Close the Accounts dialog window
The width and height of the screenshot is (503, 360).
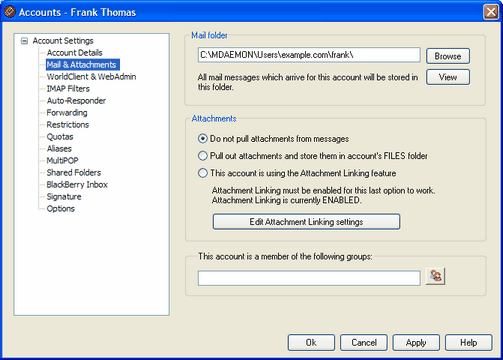(491, 12)
